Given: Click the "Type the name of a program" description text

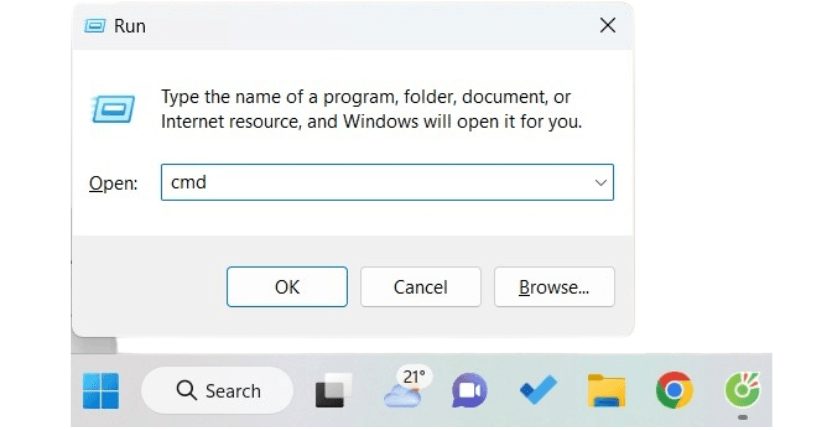Looking at the screenshot, I should click(x=371, y=109).
